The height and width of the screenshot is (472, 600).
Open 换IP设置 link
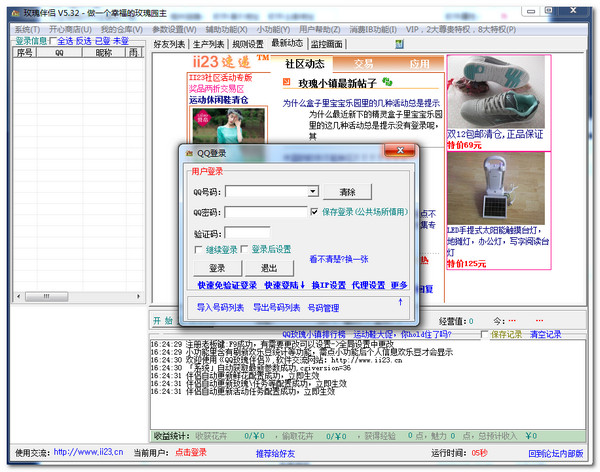pyautogui.click(x=329, y=285)
